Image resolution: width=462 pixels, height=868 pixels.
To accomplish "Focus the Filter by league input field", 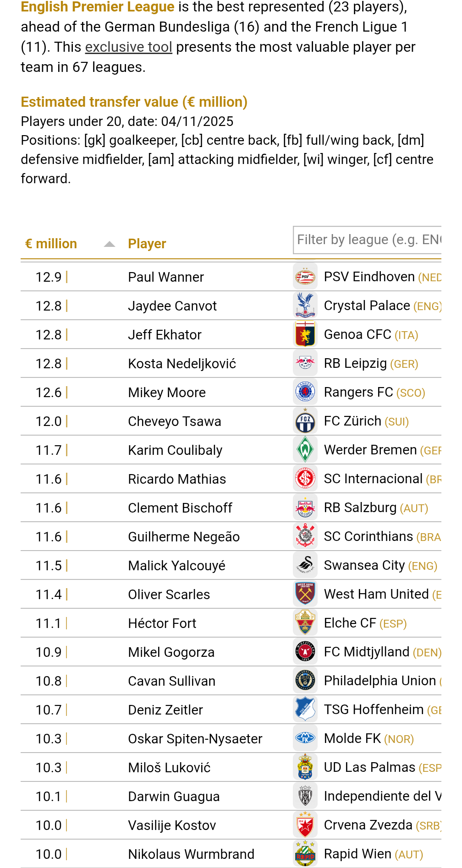I will pyautogui.click(x=367, y=240).
